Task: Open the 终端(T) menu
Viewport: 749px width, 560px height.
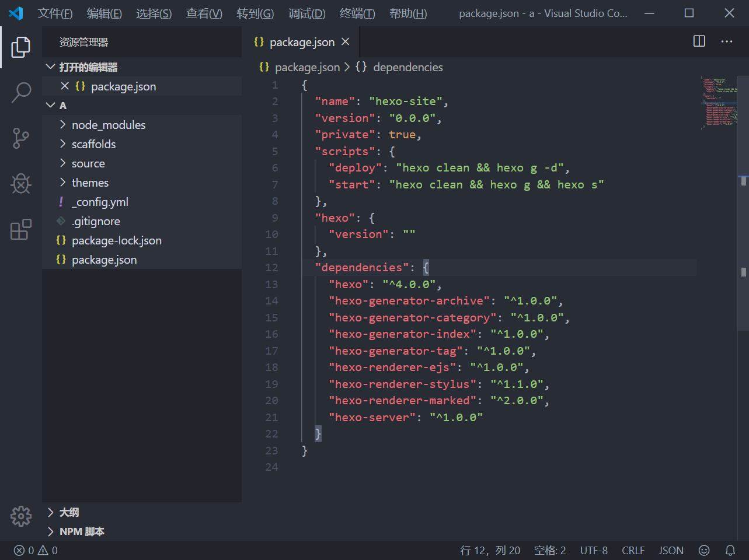Action: (x=357, y=13)
